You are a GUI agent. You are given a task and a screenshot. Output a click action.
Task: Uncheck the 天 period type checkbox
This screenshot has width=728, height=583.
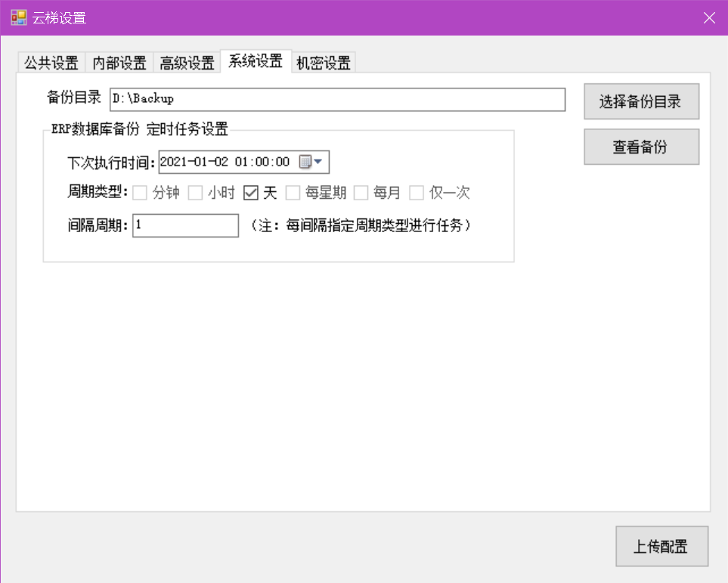click(x=251, y=193)
